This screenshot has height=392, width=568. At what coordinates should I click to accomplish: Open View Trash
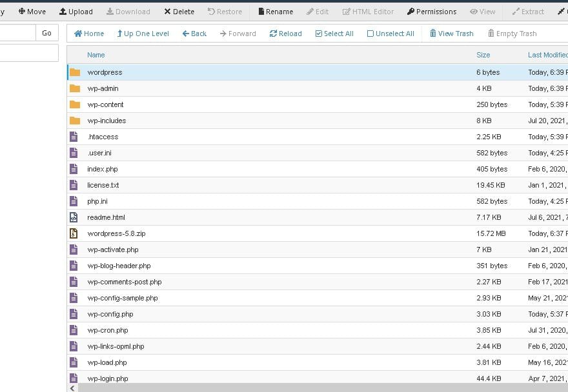[x=451, y=34]
